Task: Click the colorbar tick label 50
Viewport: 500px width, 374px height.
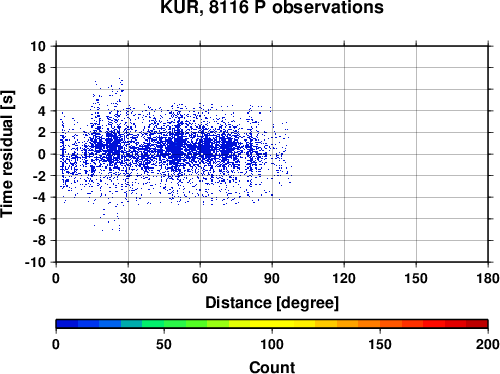Action: (164, 344)
